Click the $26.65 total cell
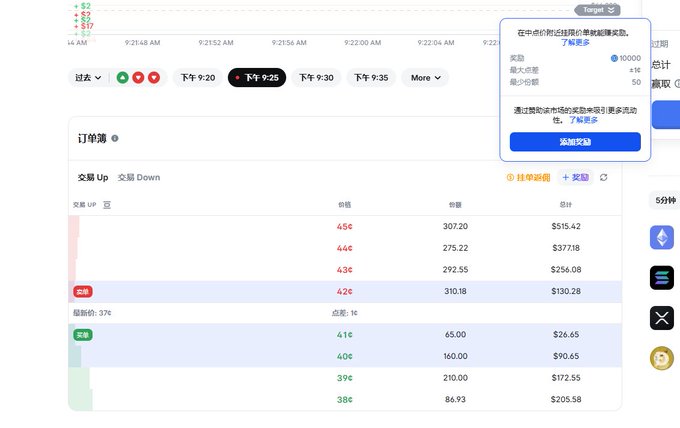This screenshot has height=428, width=680. (566, 335)
